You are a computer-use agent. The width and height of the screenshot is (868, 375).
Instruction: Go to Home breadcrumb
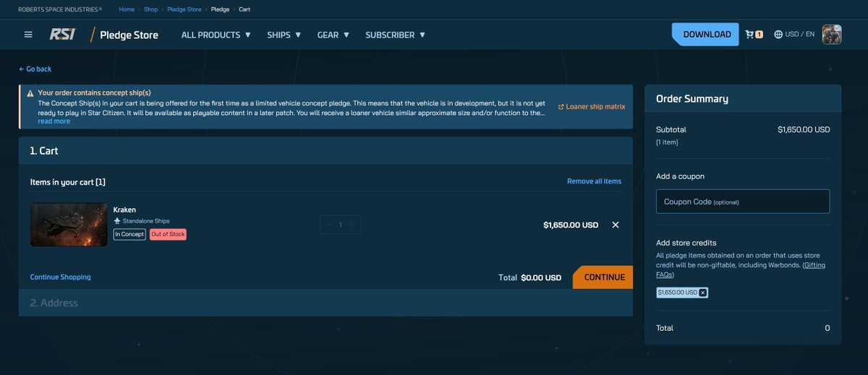pyautogui.click(x=127, y=9)
